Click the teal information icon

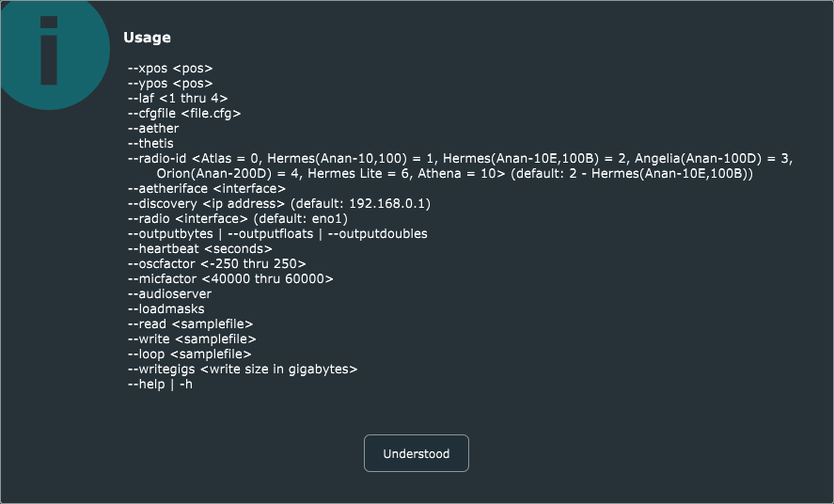click(x=51, y=52)
